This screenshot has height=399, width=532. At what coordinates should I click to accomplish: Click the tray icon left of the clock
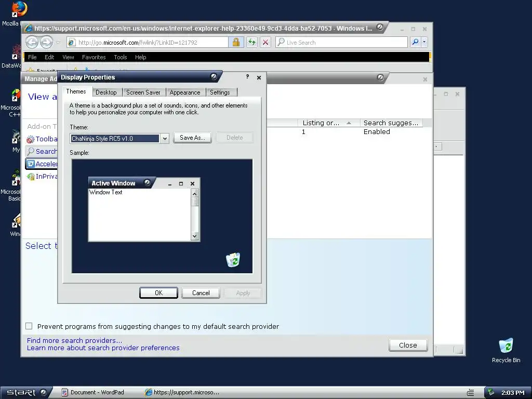491,393
